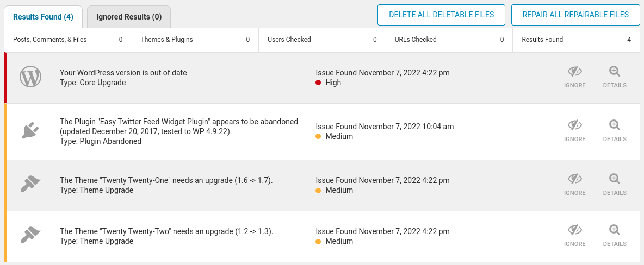Click the Posts, Comments, & Files summary cell
Viewport: 644px width, 265px height.
tap(68, 40)
